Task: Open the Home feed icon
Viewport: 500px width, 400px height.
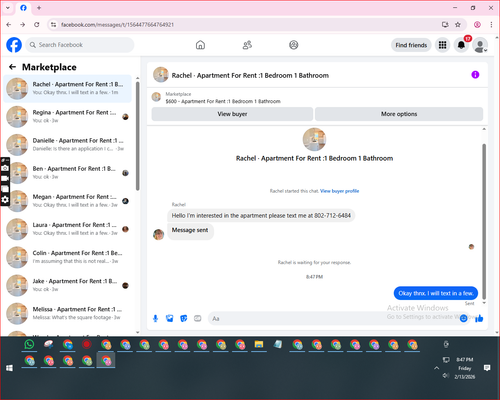Action: tap(200, 45)
